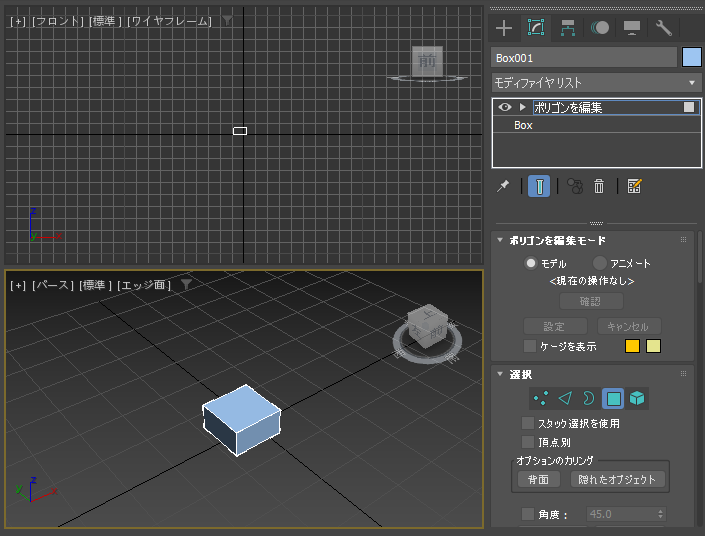Click the 角度 value field 45.0

click(x=621, y=514)
